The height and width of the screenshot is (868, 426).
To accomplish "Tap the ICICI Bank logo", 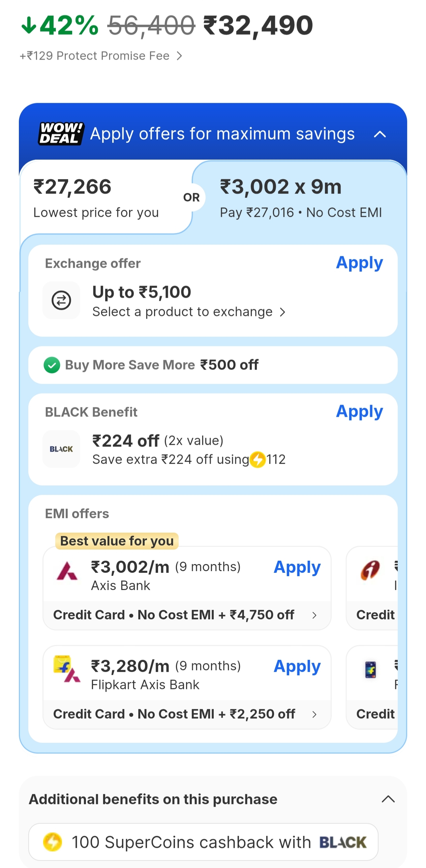I will [370, 570].
